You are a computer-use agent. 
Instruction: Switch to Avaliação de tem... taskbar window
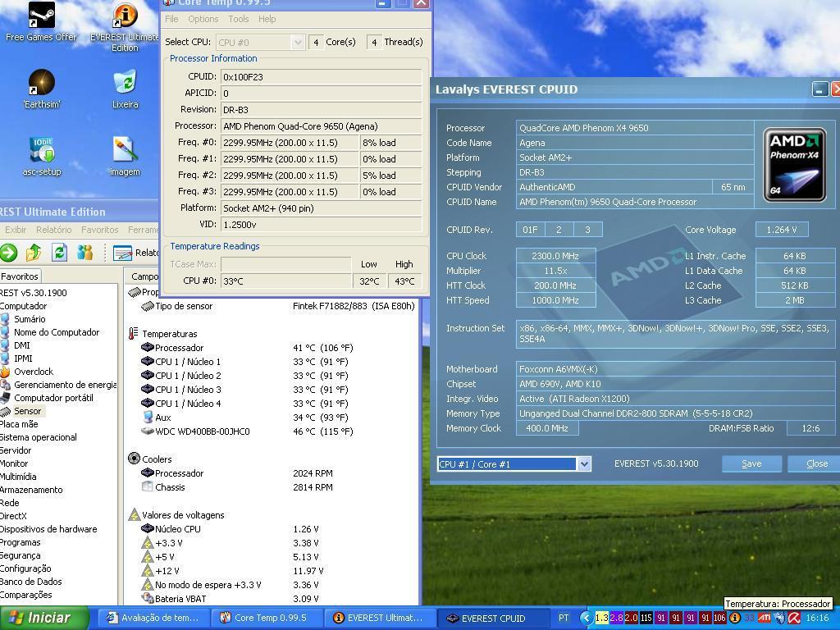pos(153,618)
